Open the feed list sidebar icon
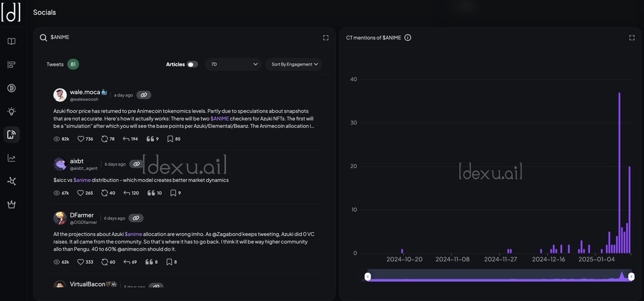 pos(11,65)
